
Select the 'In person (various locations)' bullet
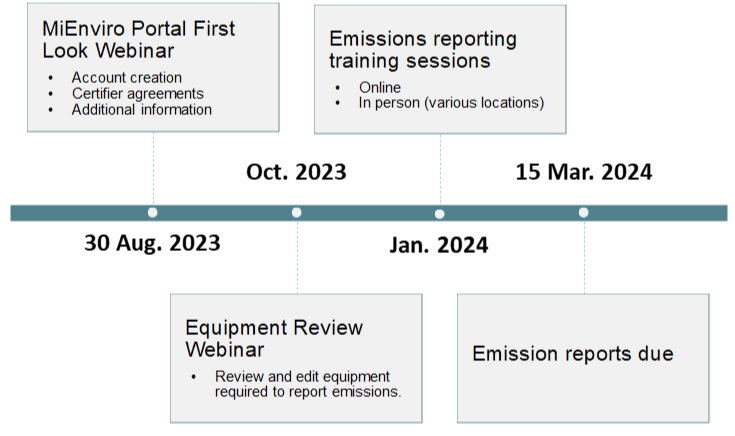click(x=451, y=103)
